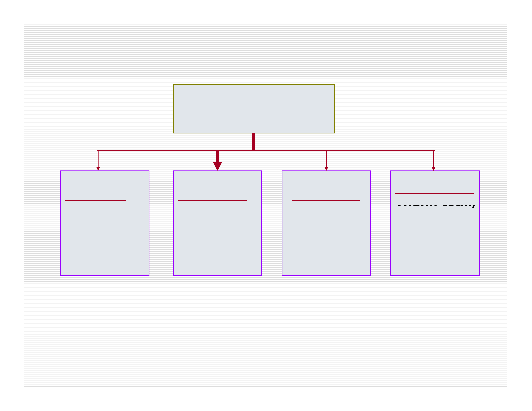
Task: Click the red underline in leftmost box
Action: pyautogui.click(x=95, y=200)
